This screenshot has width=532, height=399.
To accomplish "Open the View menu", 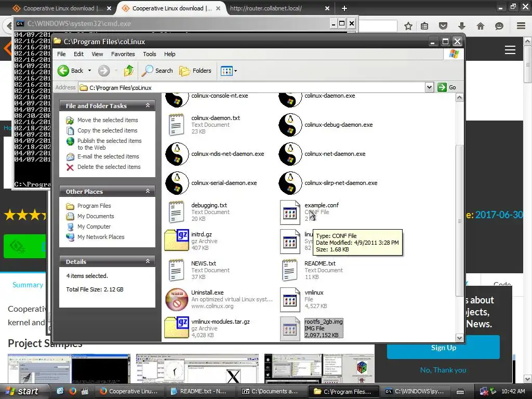I will click(97, 54).
